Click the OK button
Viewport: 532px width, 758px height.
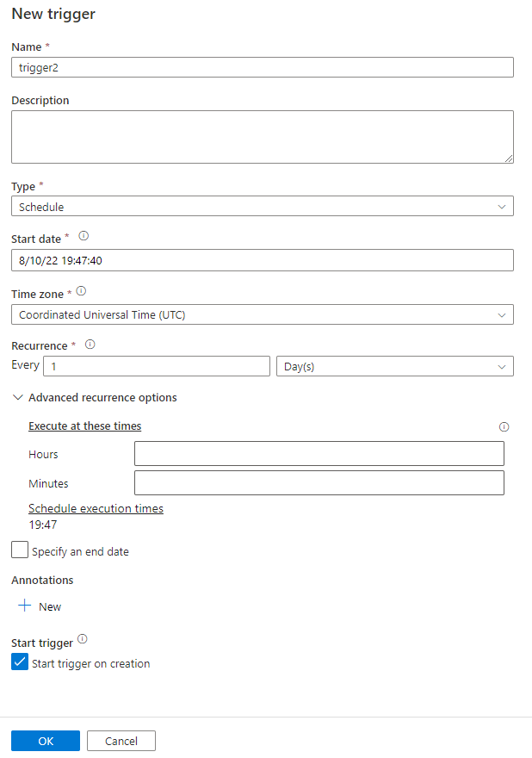[x=46, y=741]
